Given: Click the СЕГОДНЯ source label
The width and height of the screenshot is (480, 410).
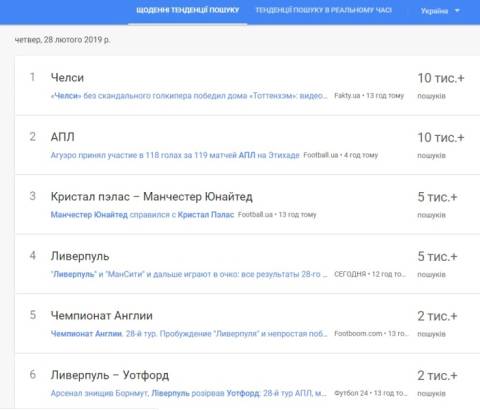Looking at the screenshot, I should [x=350, y=274].
